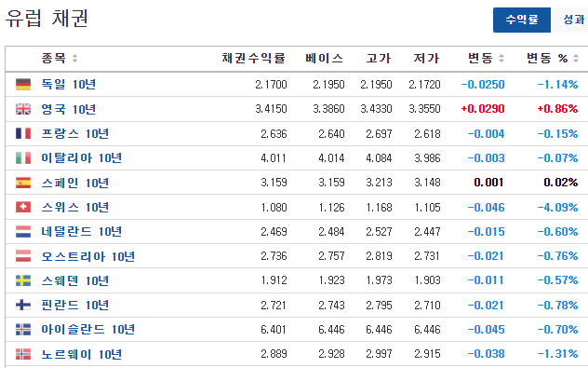The width and height of the screenshot is (588, 368).
Task: Click Netherlands low value 2.447
Action: tap(427, 232)
